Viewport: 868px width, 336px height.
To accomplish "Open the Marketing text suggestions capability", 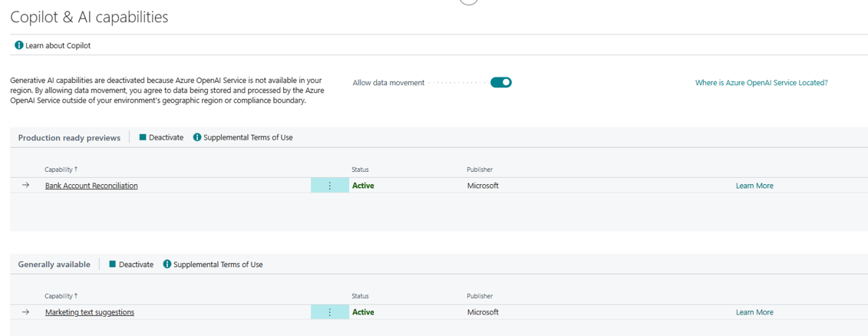I will coord(89,312).
